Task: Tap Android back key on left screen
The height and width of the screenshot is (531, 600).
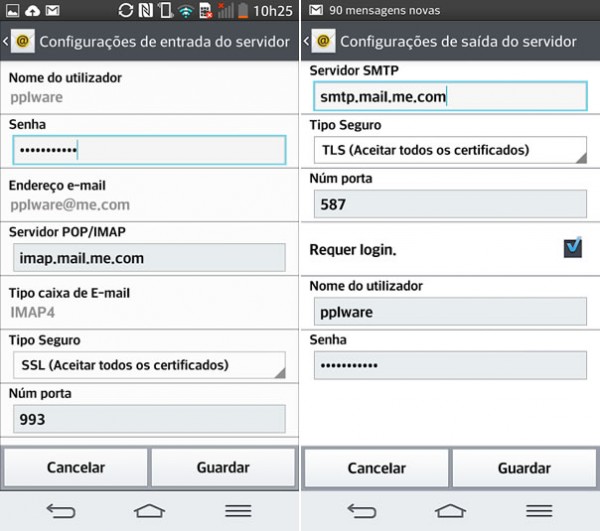Action: tap(60, 511)
